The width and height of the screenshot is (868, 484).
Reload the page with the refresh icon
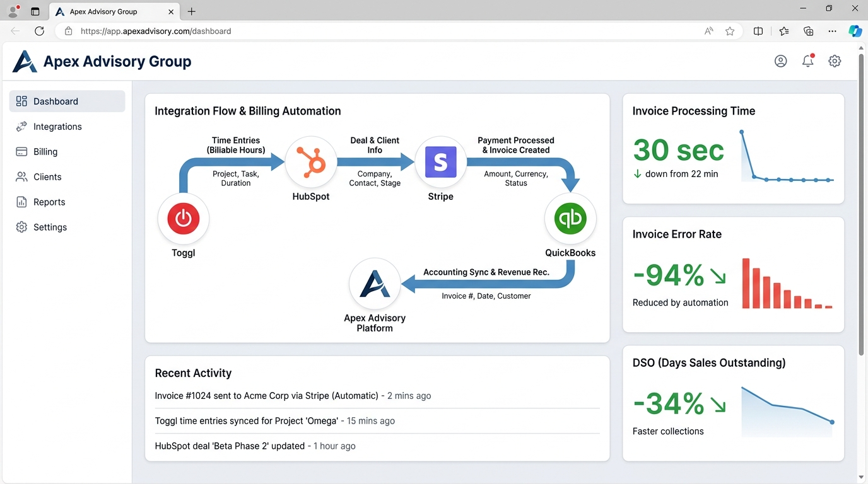tap(39, 31)
